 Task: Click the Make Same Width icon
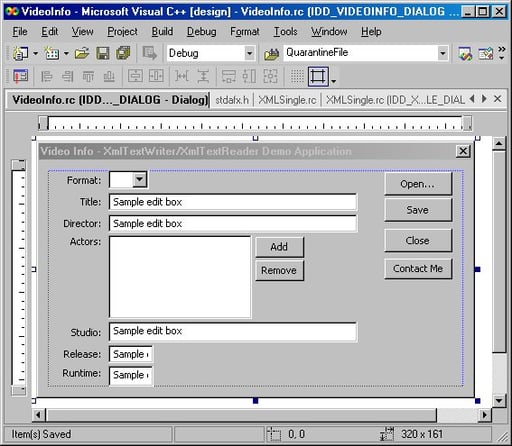click(x=229, y=76)
